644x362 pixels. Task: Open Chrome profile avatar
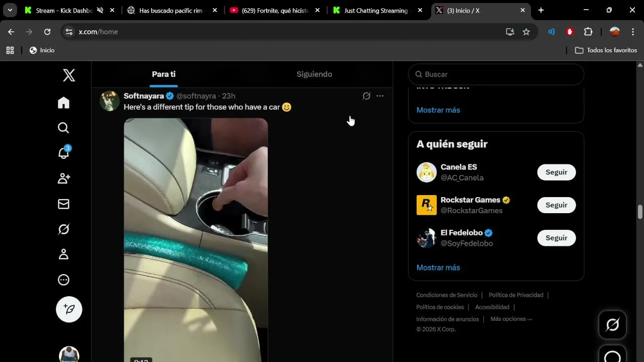[x=615, y=32]
